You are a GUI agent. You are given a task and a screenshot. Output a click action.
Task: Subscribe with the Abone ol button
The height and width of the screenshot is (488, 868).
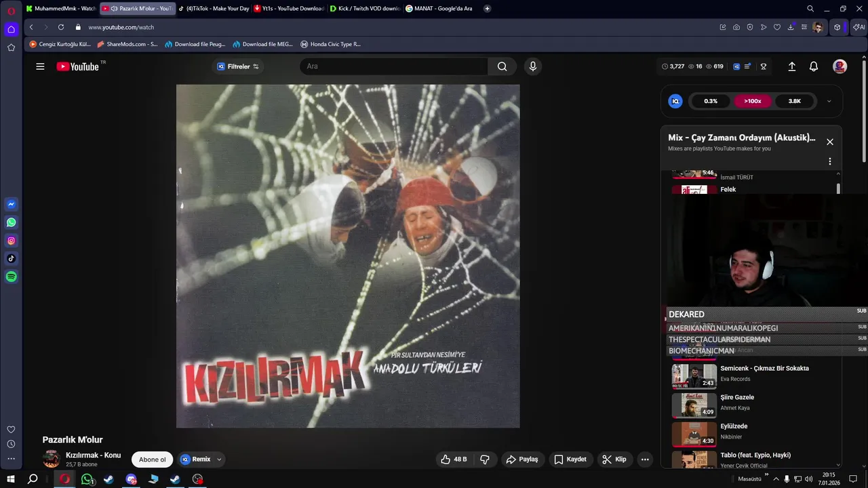pos(152,460)
